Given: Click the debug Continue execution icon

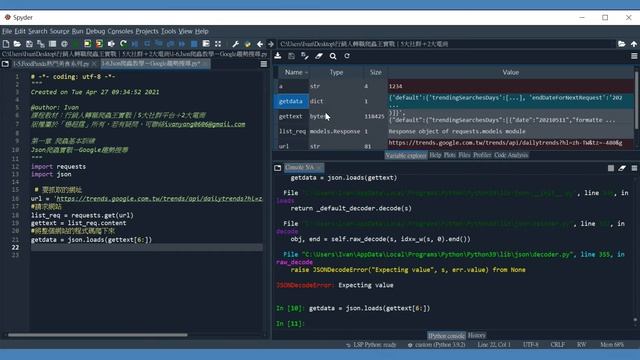Looking at the screenshot, I should point(182,44).
